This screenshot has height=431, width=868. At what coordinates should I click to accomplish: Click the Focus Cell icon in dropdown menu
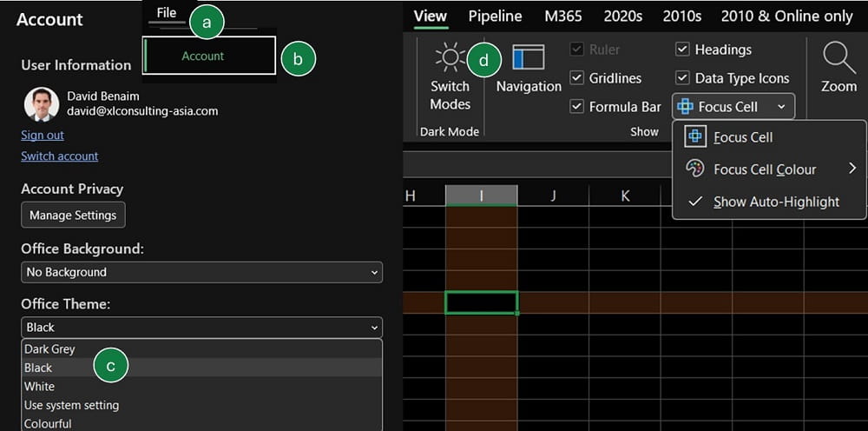(x=694, y=136)
